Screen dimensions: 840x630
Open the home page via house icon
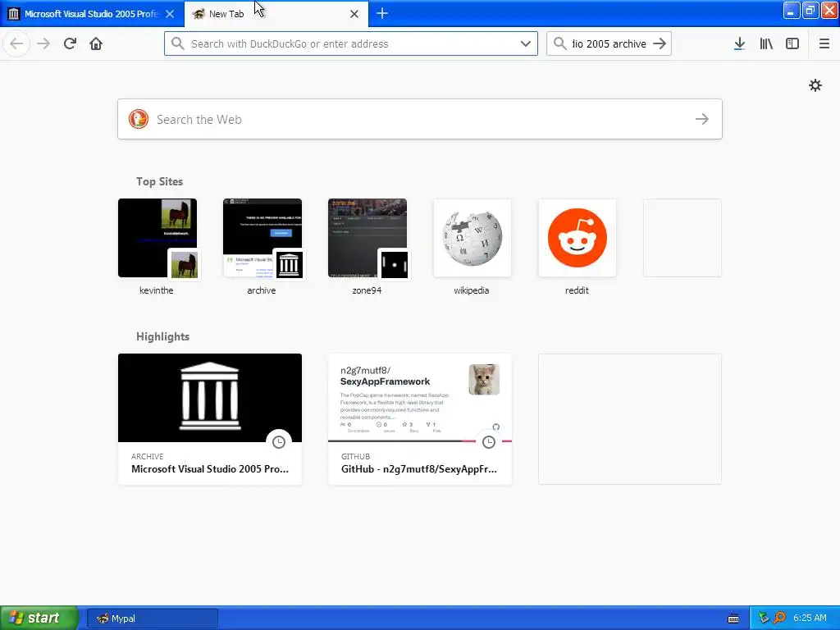96,43
